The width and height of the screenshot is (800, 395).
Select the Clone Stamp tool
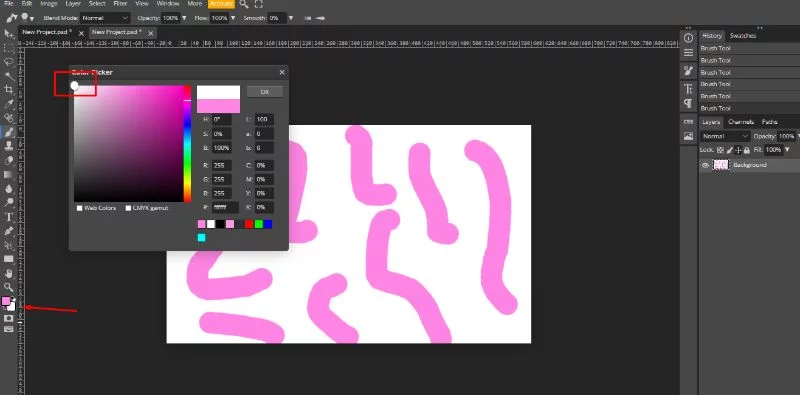click(x=9, y=146)
